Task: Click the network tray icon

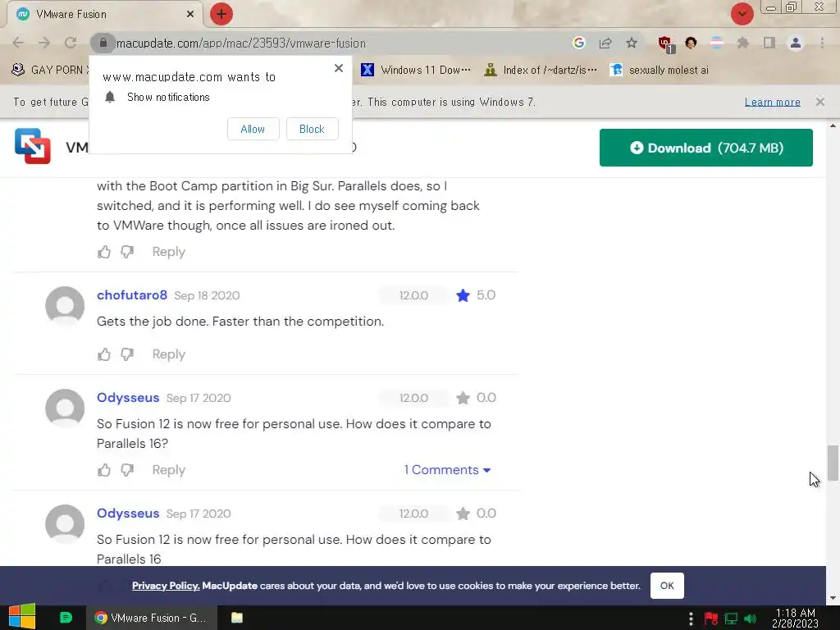Action: 731,619
